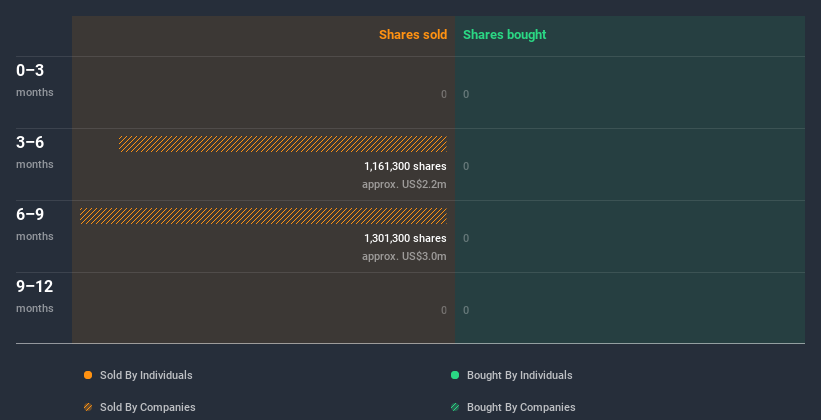
Task: Click the 0–3 months shares sold zero
Action: click(444, 94)
